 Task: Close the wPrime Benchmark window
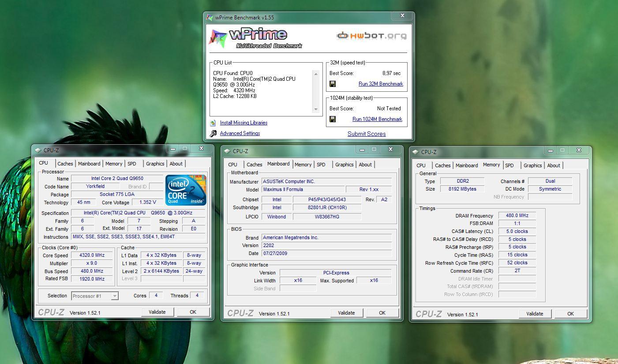(x=402, y=15)
